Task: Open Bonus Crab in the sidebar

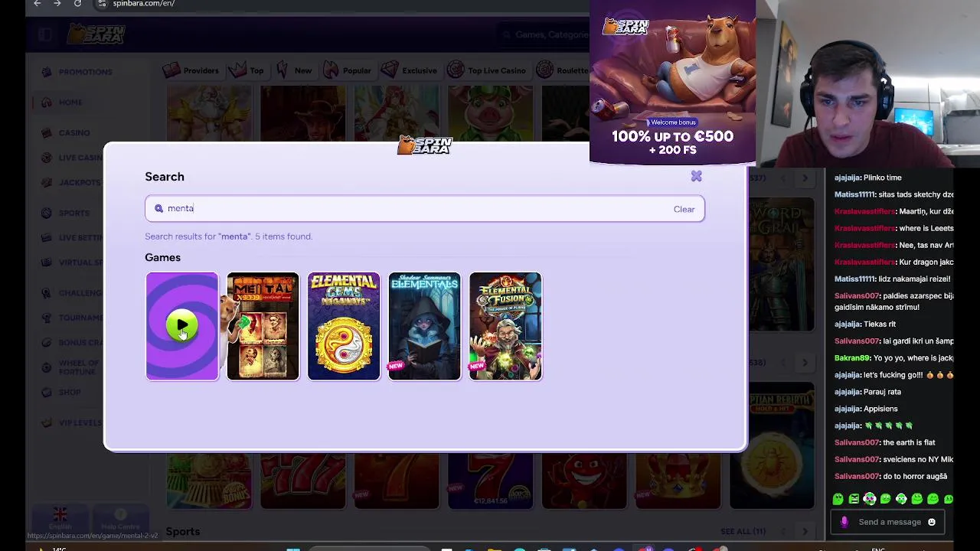Action: [x=80, y=342]
